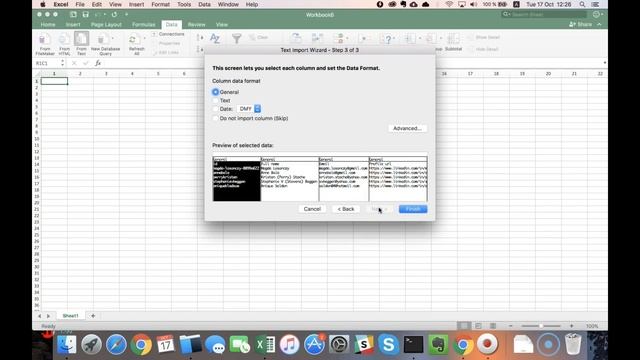Screen dimensions: 640x360
Task: Open the Apple menu
Action: 42,4
